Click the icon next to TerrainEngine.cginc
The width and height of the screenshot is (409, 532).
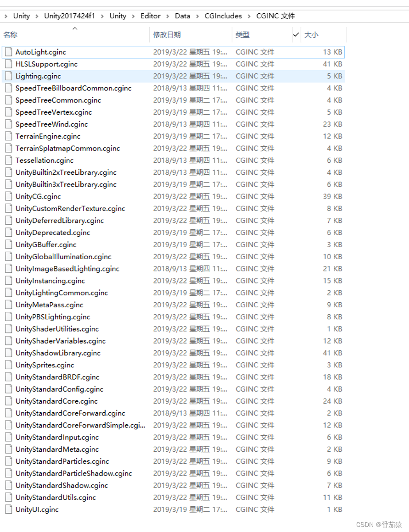click(8, 136)
